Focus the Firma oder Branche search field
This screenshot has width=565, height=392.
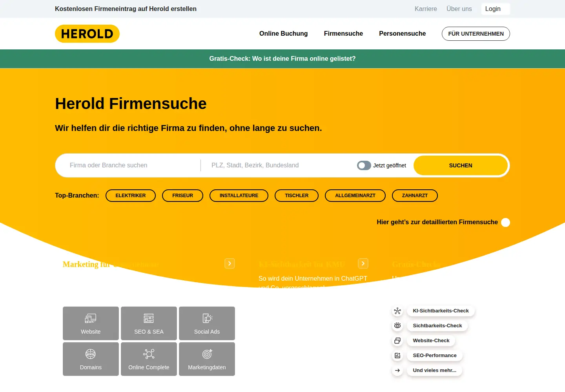click(x=131, y=165)
